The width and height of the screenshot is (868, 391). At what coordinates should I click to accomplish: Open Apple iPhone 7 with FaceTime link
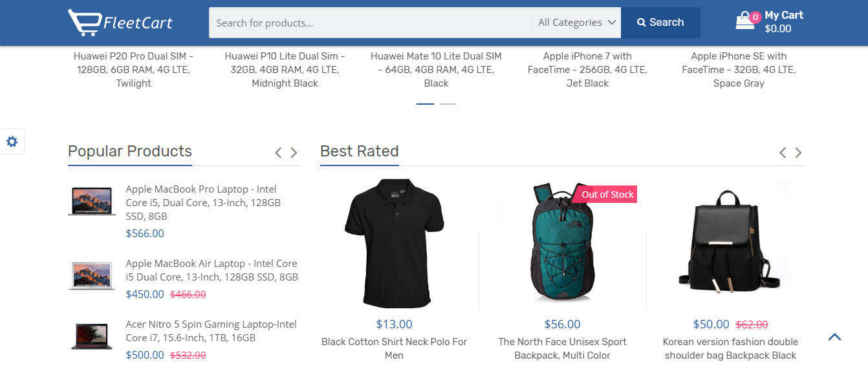pos(587,70)
